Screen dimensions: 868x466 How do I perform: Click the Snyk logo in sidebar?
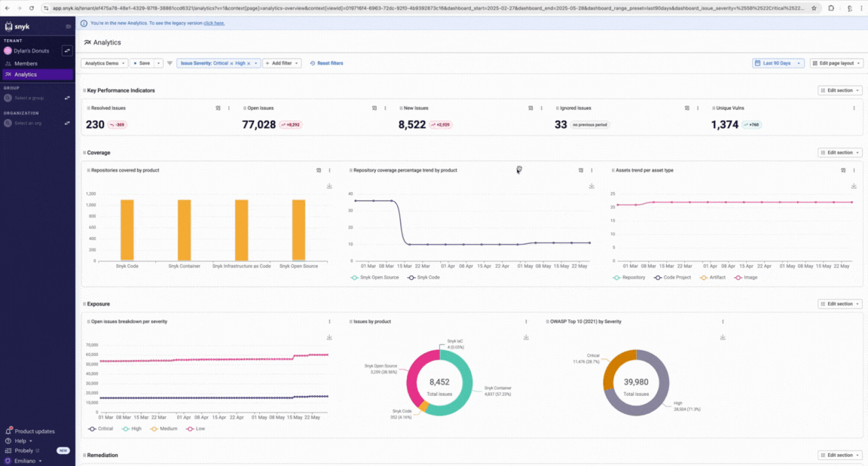(17, 26)
